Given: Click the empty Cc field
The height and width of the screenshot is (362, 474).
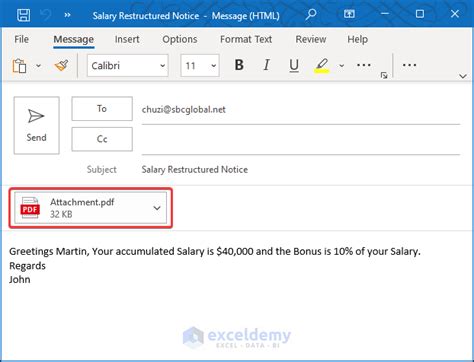Looking at the screenshot, I should click(x=301, y=140).
